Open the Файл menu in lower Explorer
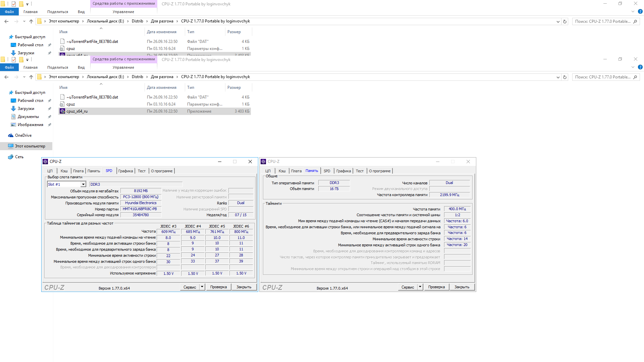Viewport: 644px width, 362px height. (x=9, y=67)
